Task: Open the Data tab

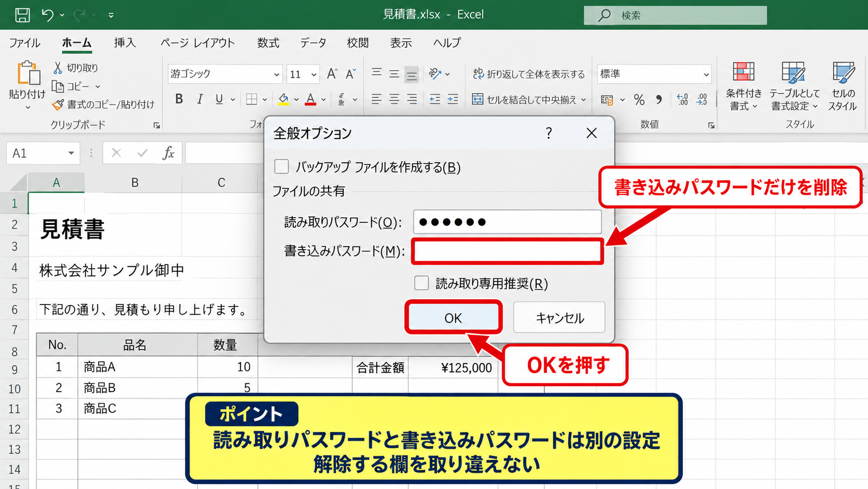Action: pos(313,43)
